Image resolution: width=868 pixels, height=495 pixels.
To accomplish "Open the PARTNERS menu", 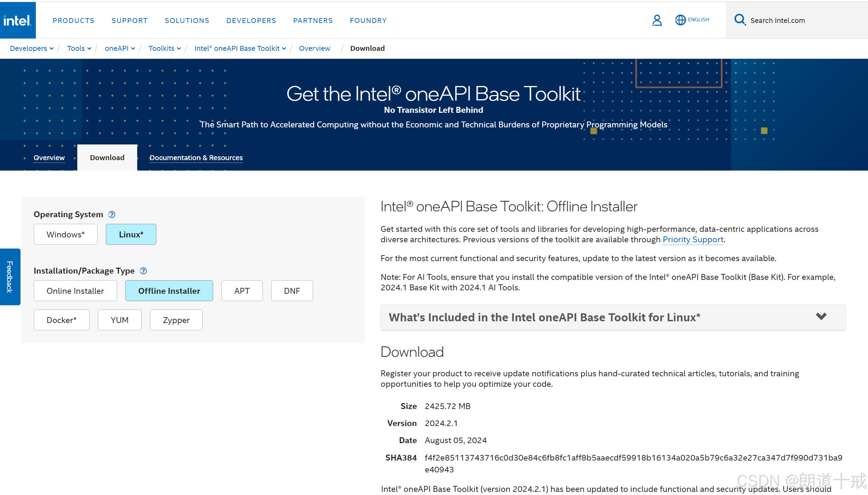I will pos(313,21).
